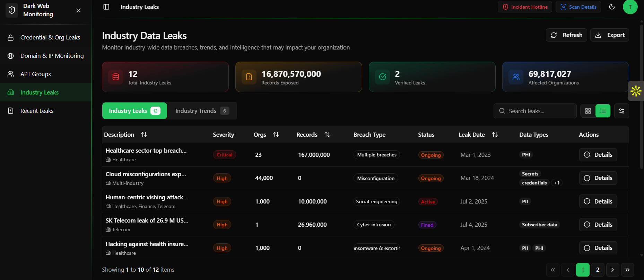Image resolution: width=644 pixels, height=280 pixels.
Task: Click the Refresh button
Action: point(566,35)
